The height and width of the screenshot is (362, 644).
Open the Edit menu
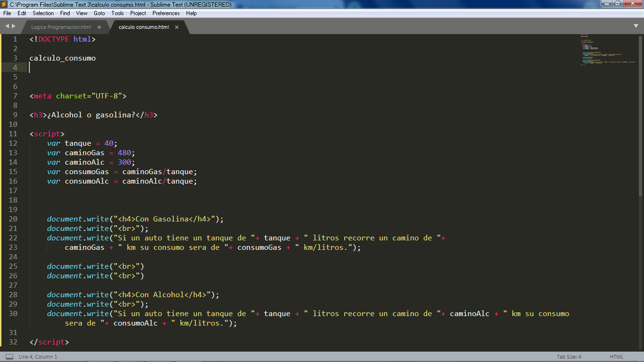[22, 13]
